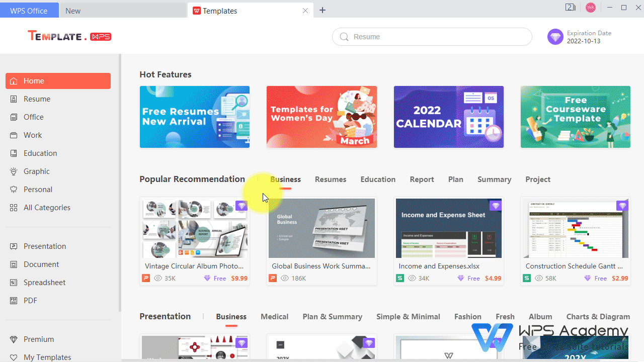Open Income and Expense Sheet thumbnail
This screenshot has height=362, width=644.
[x=449, y=228]
